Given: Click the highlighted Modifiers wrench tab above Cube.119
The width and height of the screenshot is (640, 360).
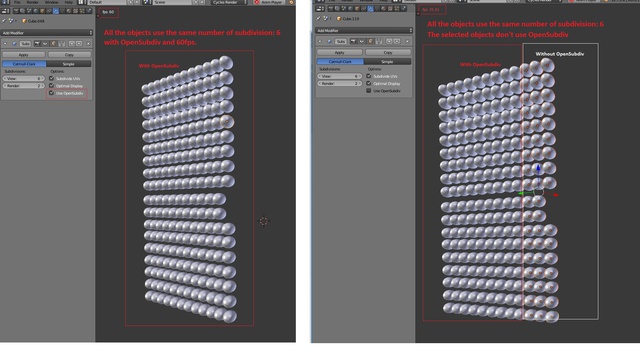Looking at the screenshot, I should [x=370, y=8].
